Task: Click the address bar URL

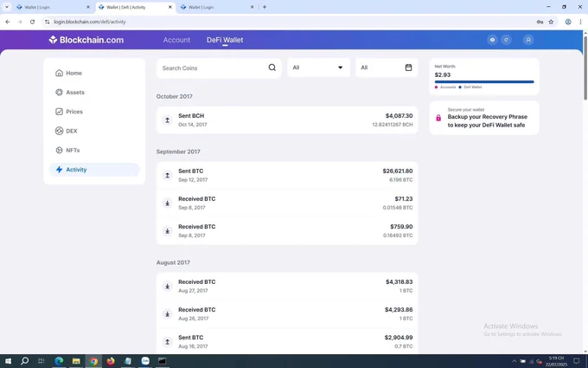Action: pyautogui.click(x=90, y=22)
